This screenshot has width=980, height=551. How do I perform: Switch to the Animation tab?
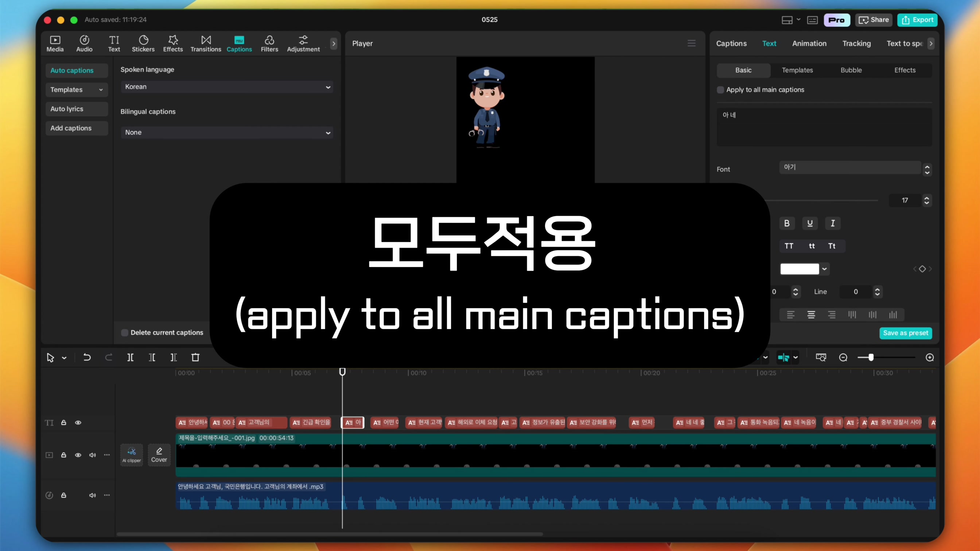pyautogui.click(x=809, y=43)
